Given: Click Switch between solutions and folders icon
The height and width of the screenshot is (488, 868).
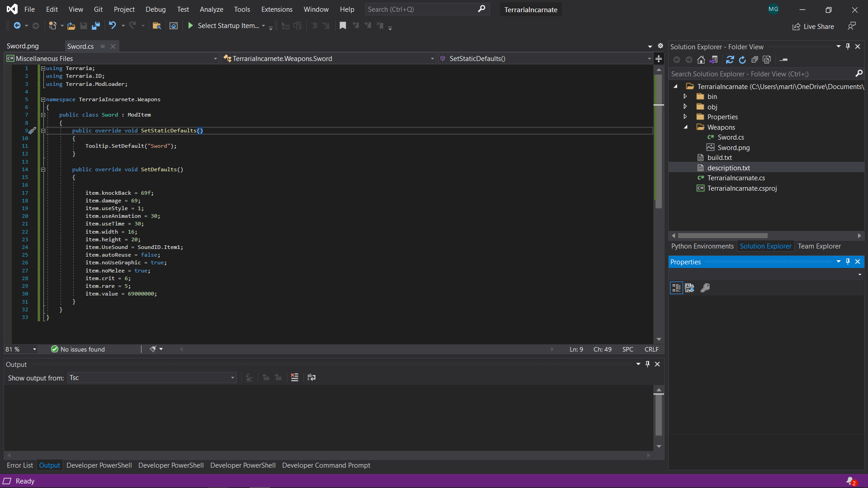Looking at the screenshot, I should point(714,60).
